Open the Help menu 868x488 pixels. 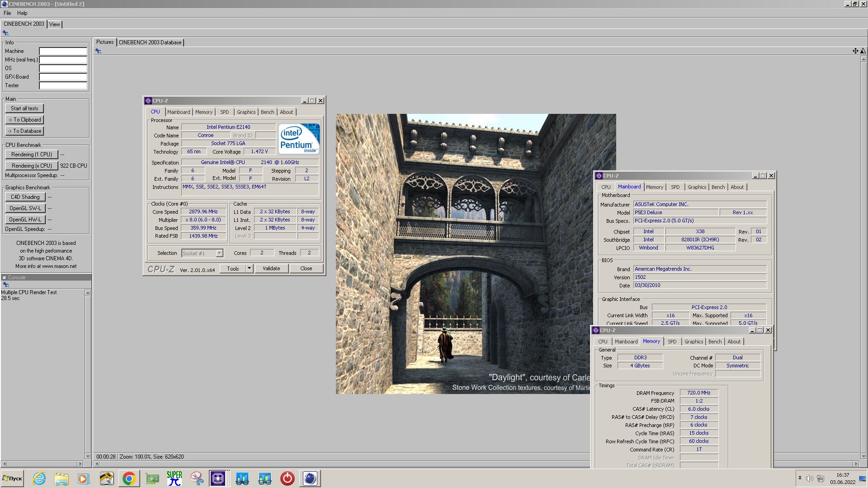(22, 13)
